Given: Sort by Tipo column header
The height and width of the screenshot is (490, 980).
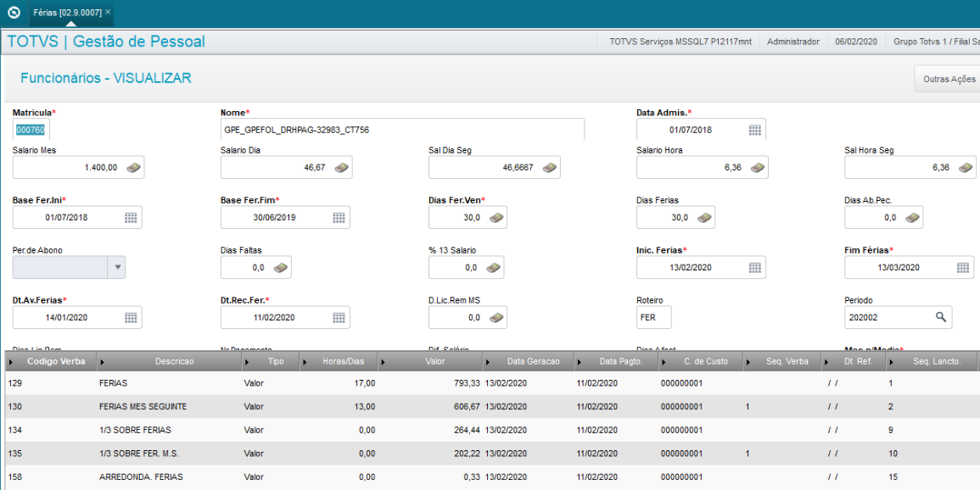Looking at the screenshot, I should pos(271,361).
